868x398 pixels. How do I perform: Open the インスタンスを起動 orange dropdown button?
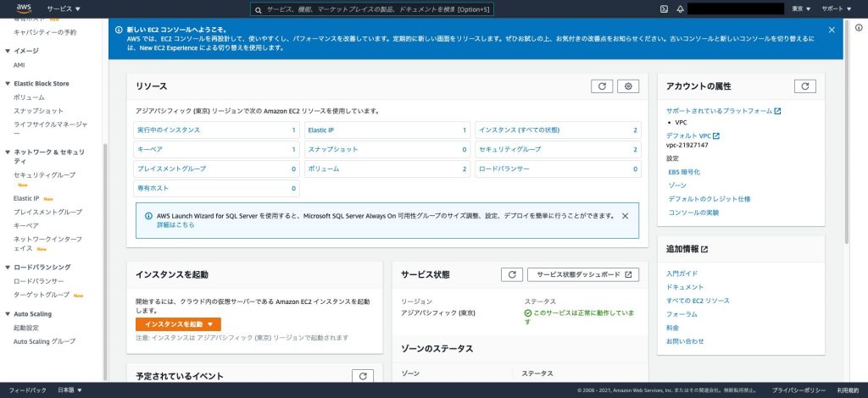point(178,324)
